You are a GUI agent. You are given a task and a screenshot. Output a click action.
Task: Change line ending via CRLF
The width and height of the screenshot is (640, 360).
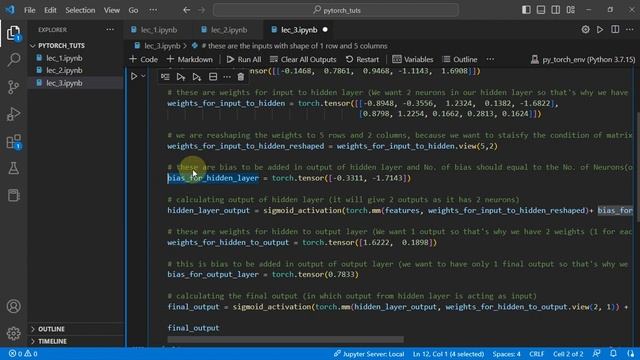pyautogui.click(x=536, y=354)
